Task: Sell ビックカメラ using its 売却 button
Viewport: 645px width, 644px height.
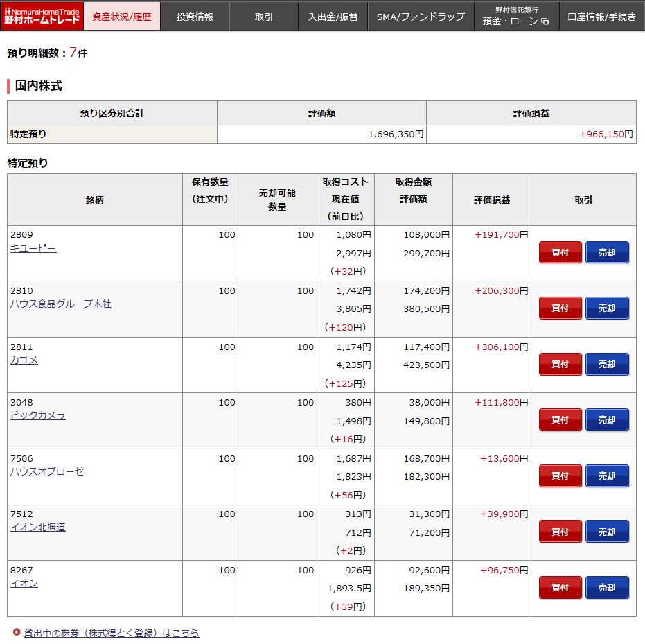Action: (606, 419)
